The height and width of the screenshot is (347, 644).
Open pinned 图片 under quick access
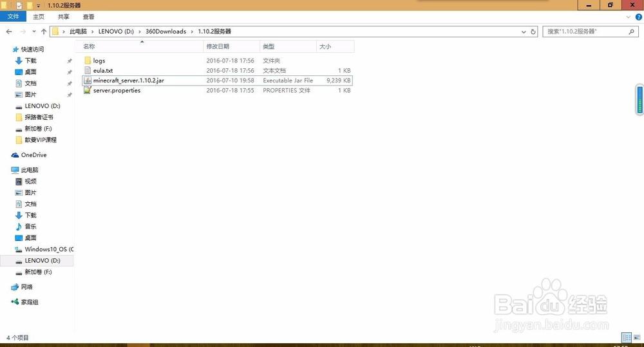click(x=30, y=95)
